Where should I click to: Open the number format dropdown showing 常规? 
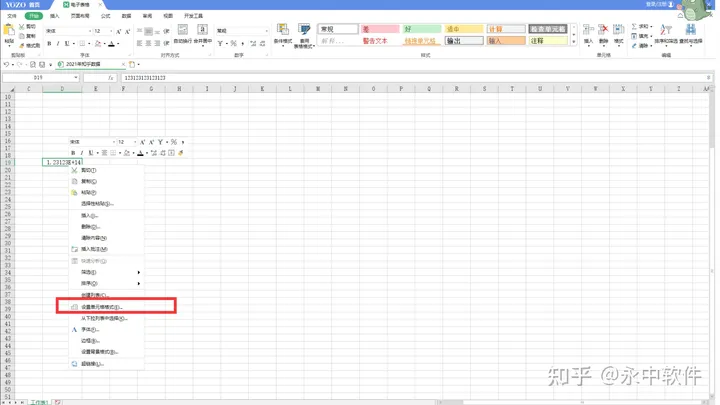266,31
